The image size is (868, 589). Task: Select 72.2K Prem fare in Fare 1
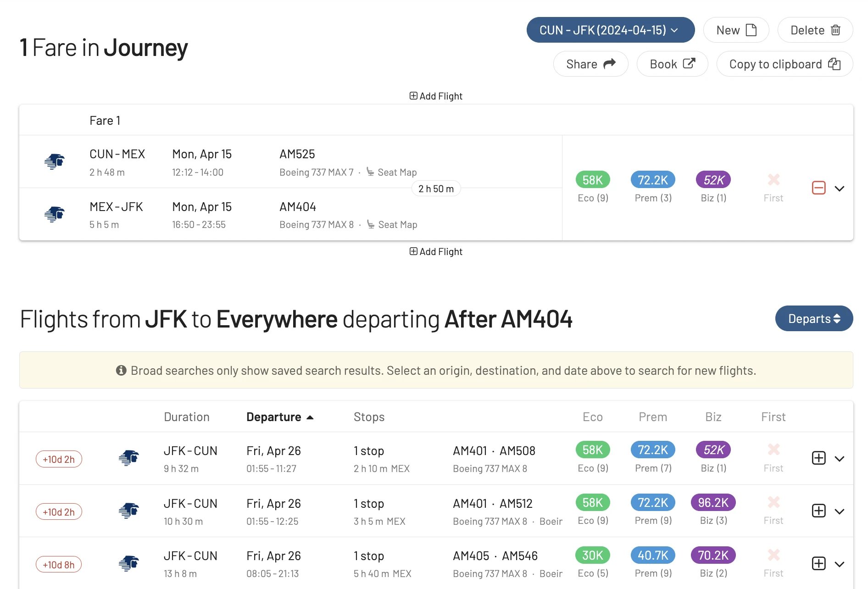click(x=653, y=180)
